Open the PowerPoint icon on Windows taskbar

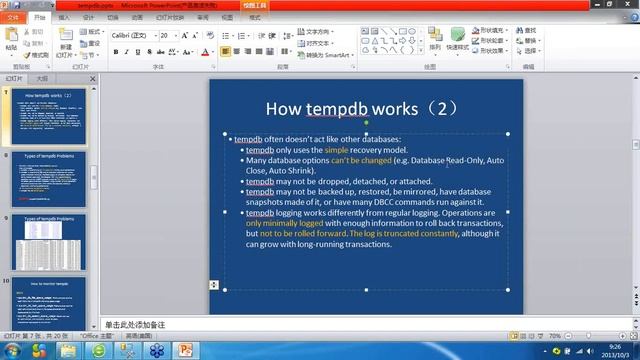click(x=185, y=350)
